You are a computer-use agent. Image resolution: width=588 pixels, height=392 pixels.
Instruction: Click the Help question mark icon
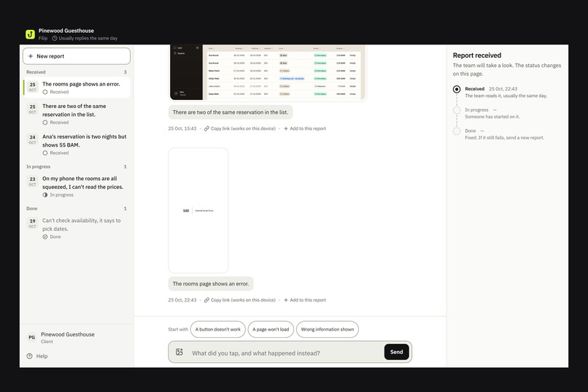tap(30, 356)
